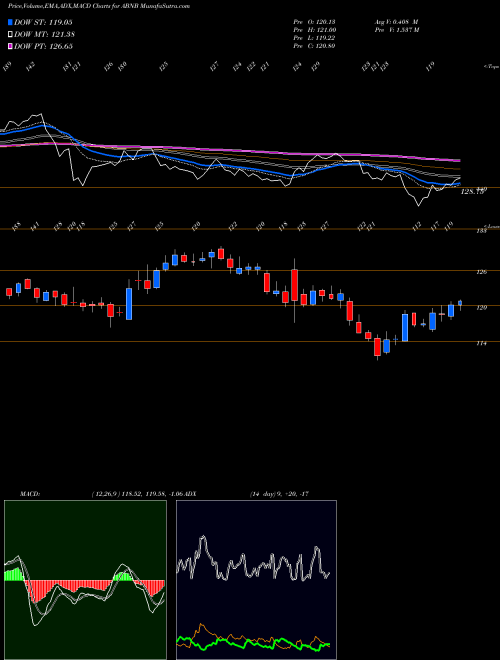Click the blue DOW ST legend swatch
This screenshot has height=660, width=500.
coord(10,23)
